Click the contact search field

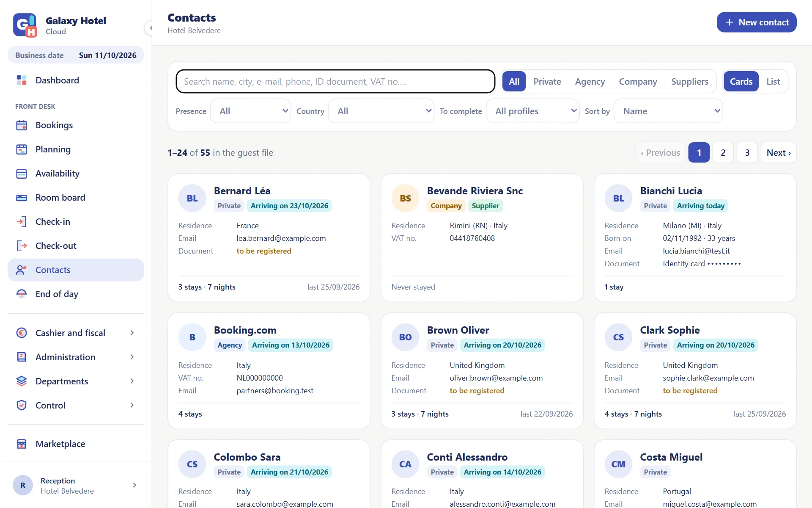[335, 81]
